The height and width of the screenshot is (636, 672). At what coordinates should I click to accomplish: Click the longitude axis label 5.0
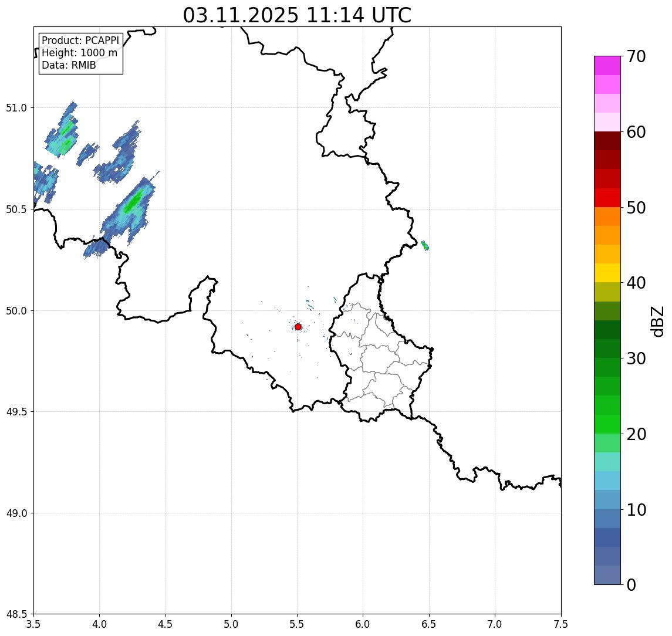[x=231, y=624]
